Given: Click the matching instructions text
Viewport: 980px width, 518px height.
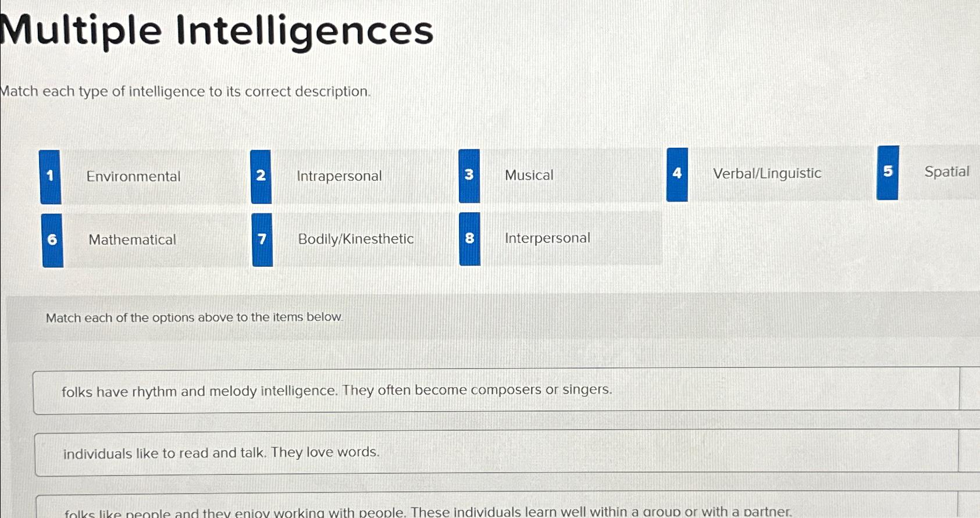Looking at the screenshot, I should pos(184,91).
